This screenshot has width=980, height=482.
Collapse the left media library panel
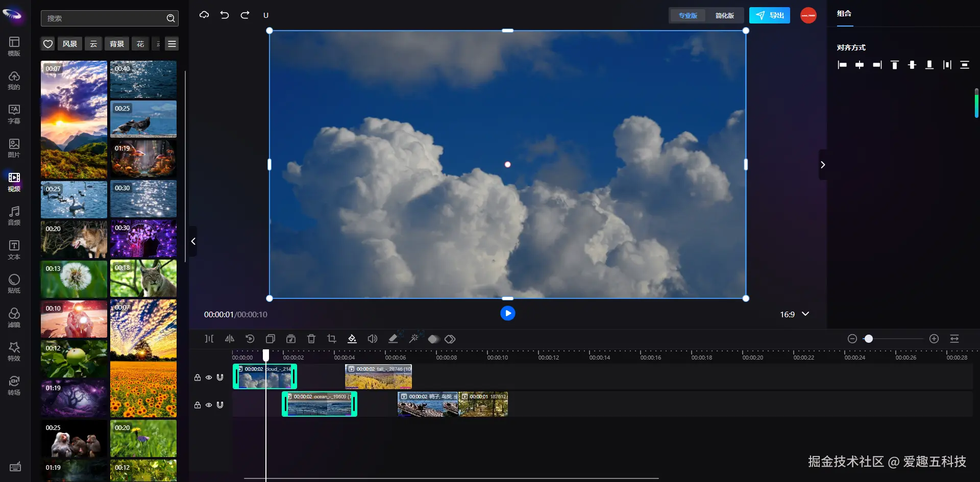click(193, 241)
